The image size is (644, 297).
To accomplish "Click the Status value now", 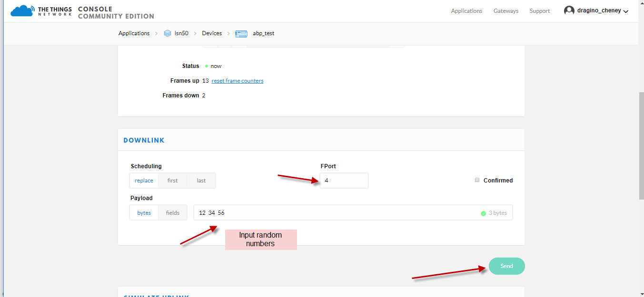I will point(216,66).
